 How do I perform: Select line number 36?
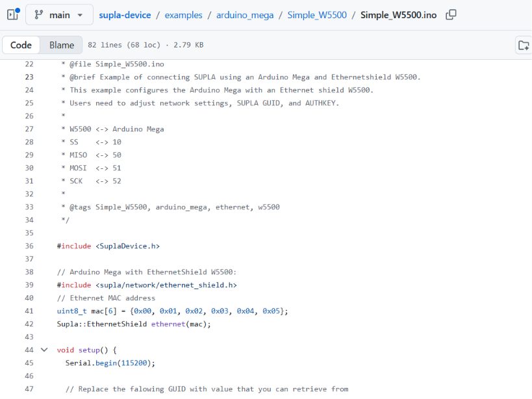[29, 246]
